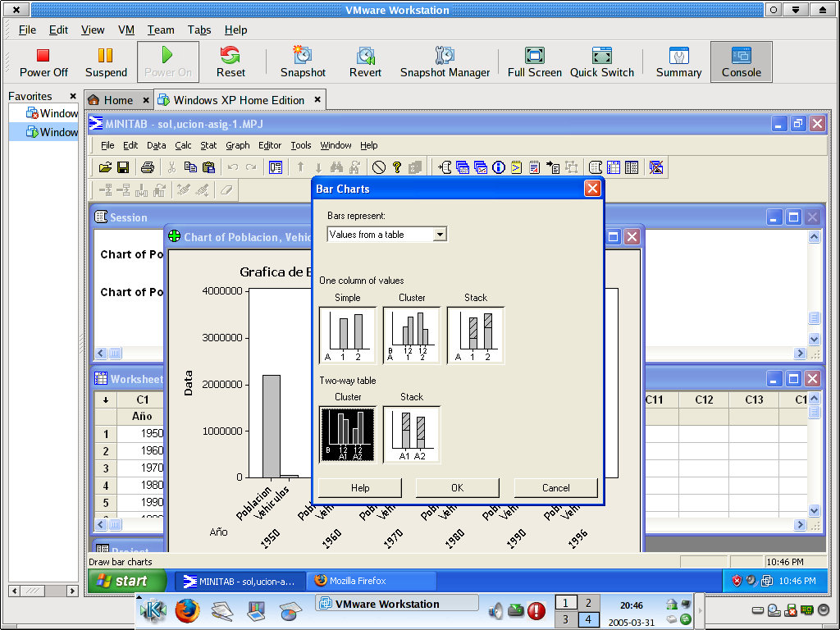Confirm Bar Charts dialog with OK
The image size is (840, 630).
(457, 488)
